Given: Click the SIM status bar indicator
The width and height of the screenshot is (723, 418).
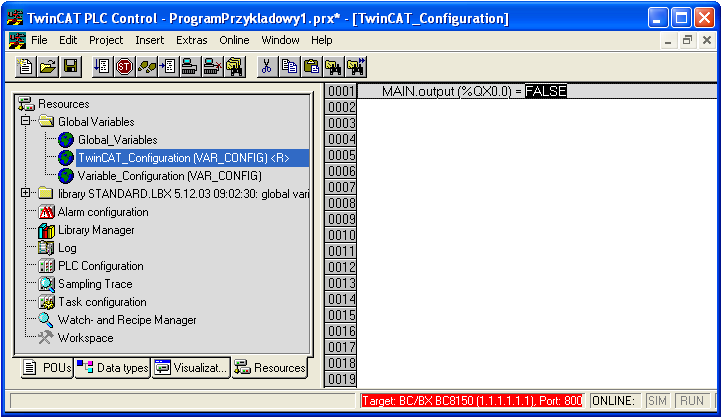Looking at the screenshot, I should coord(658,401).
